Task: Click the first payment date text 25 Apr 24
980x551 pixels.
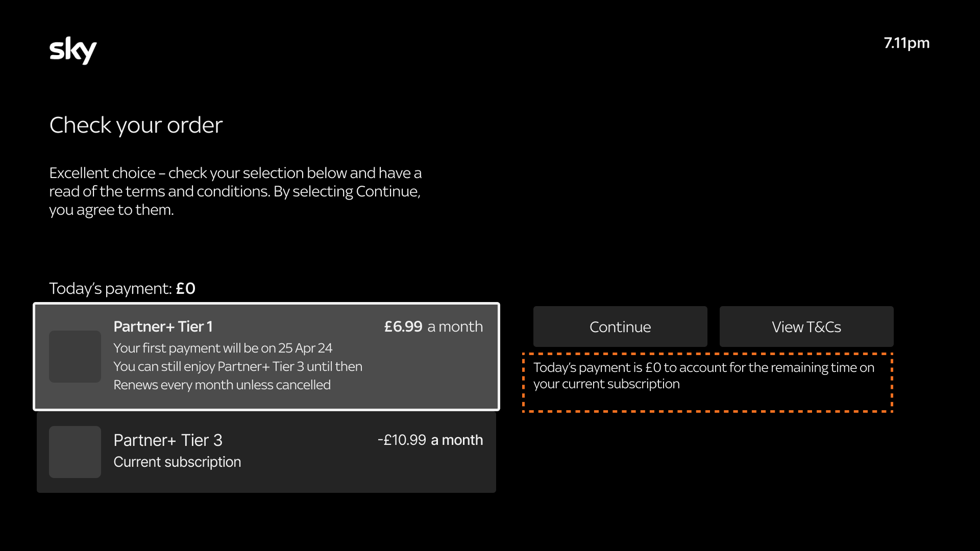Action: [305, 348]
